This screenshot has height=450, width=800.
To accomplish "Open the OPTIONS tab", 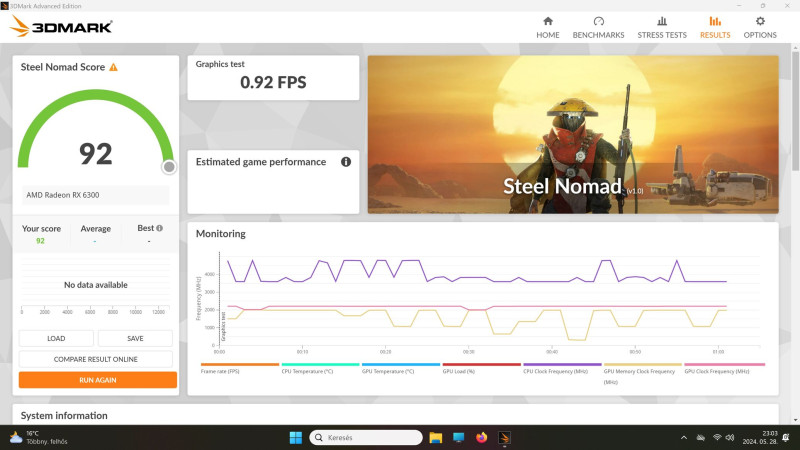I will tap(760, 28).
